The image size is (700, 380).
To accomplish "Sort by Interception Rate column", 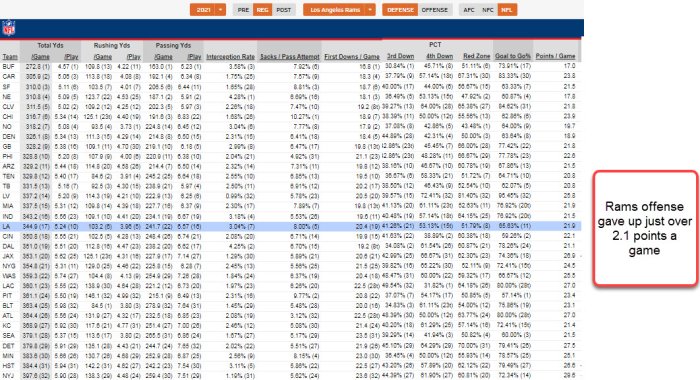I will [230, 57].
